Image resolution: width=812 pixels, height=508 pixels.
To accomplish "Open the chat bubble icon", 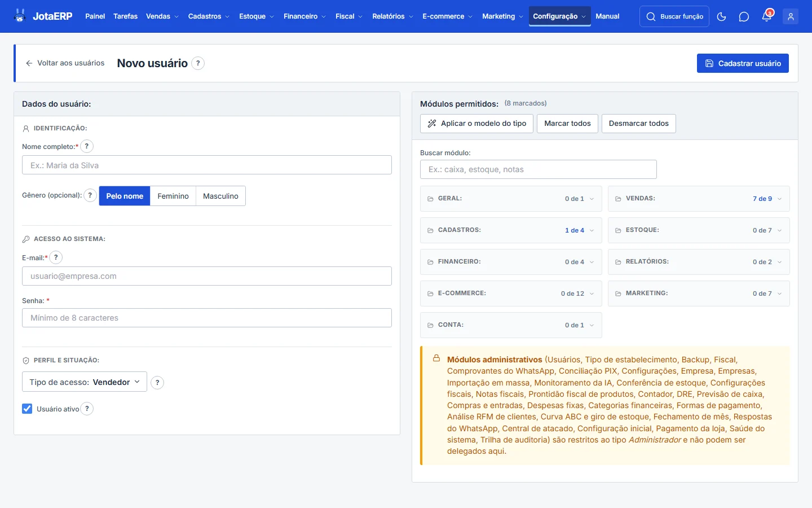I will point(744,16).
